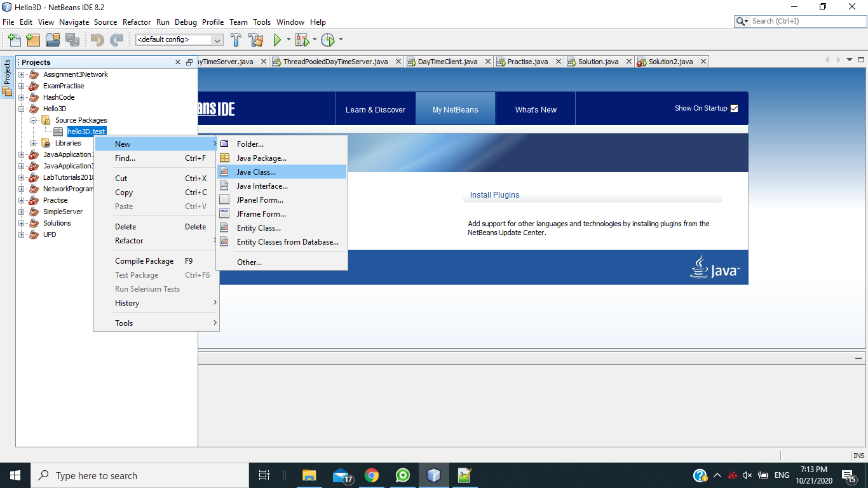Image resolution: width=868 pixels, height=488 pixels.
Task: Expand the Libraries node
Action: coord(33,143)
